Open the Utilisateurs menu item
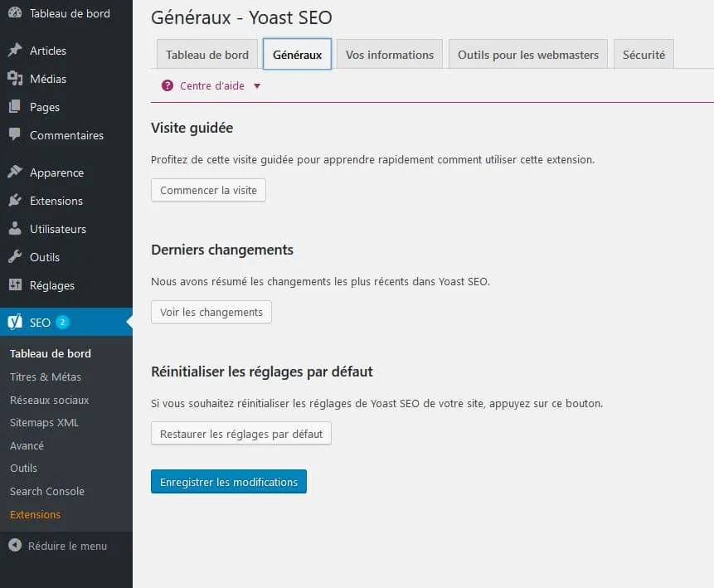The image size is (714, 588). pos(66,229)
